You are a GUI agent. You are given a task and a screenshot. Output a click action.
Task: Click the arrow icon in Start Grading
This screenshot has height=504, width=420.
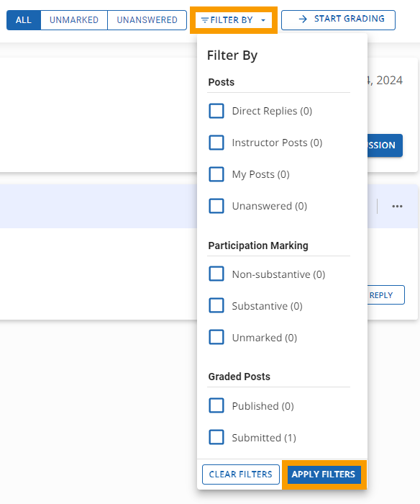[x=303, y=19]
